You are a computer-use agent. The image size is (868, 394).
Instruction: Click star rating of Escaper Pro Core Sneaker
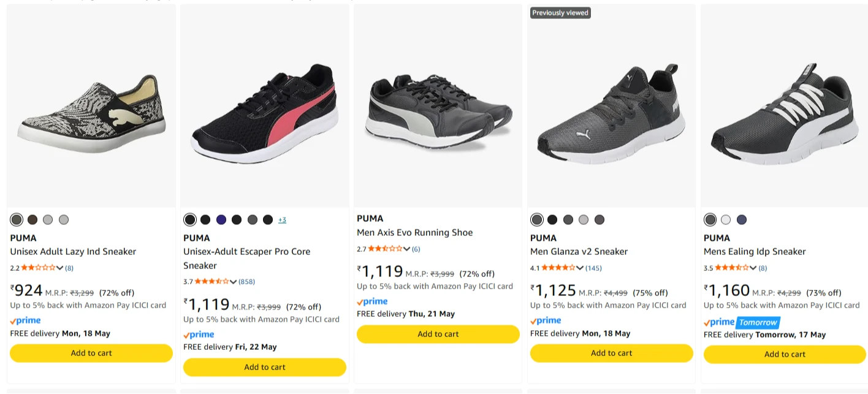coord(211,282)
